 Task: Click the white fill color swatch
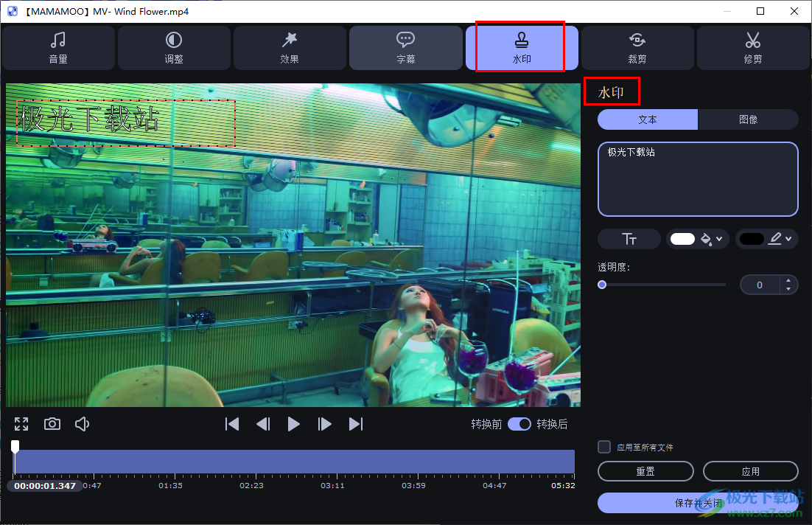pos(682,239)
